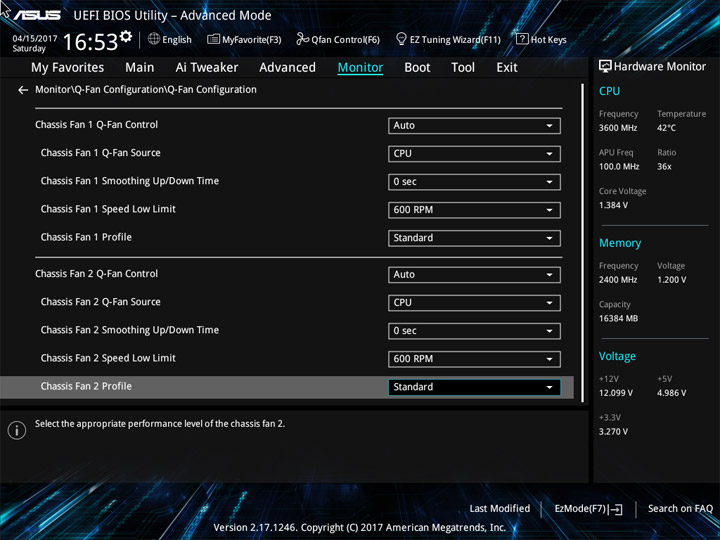Select Chassis Fan 1 Profile label
Screen dimensions: 720x540
coord(86,237)
